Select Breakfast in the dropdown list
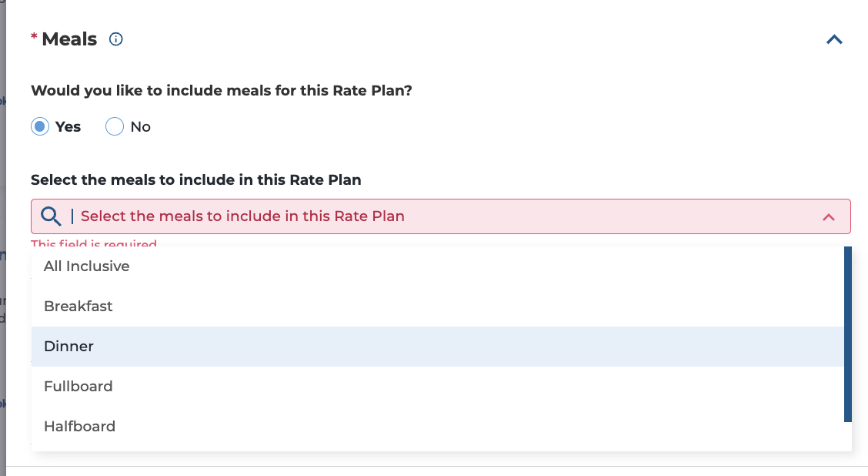The image size is (868, 476). tap(437, 307)
